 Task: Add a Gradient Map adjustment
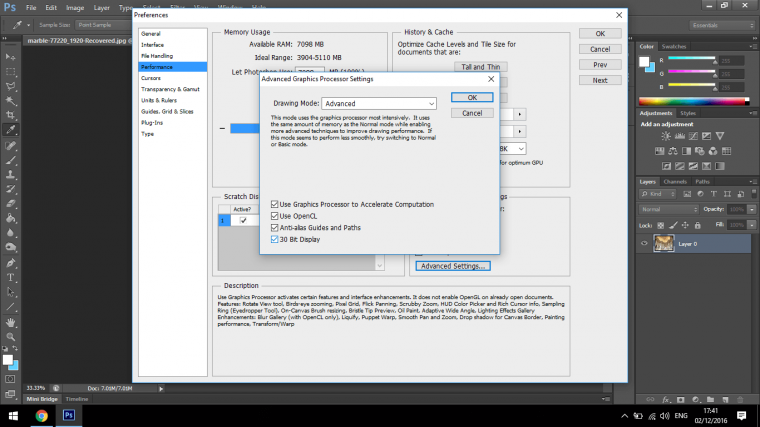[720, 166]
